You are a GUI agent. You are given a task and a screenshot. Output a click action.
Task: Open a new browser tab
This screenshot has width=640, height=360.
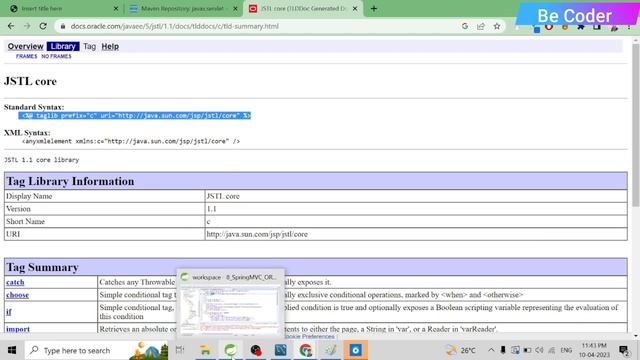click(x=374, y=9)
